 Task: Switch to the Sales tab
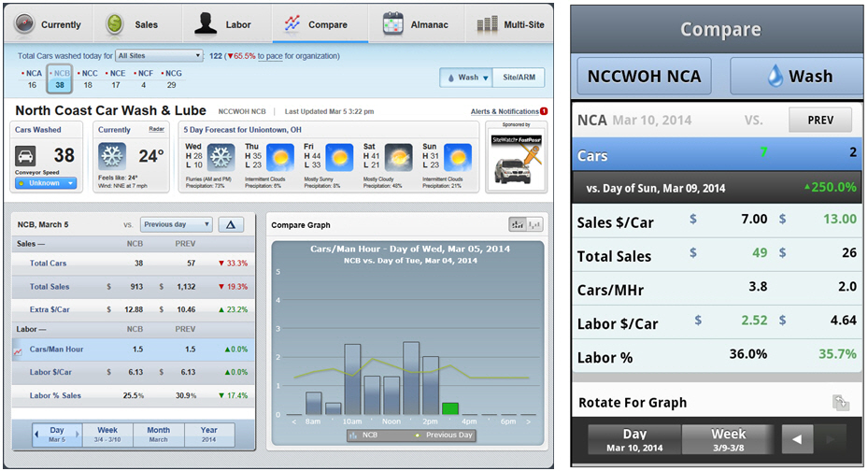coord(137,23)
